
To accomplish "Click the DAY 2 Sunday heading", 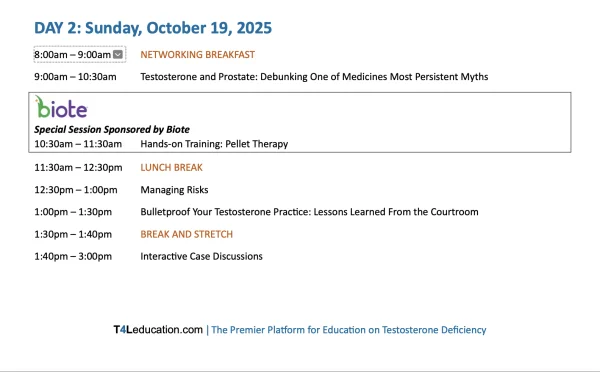I will point(153,28).
